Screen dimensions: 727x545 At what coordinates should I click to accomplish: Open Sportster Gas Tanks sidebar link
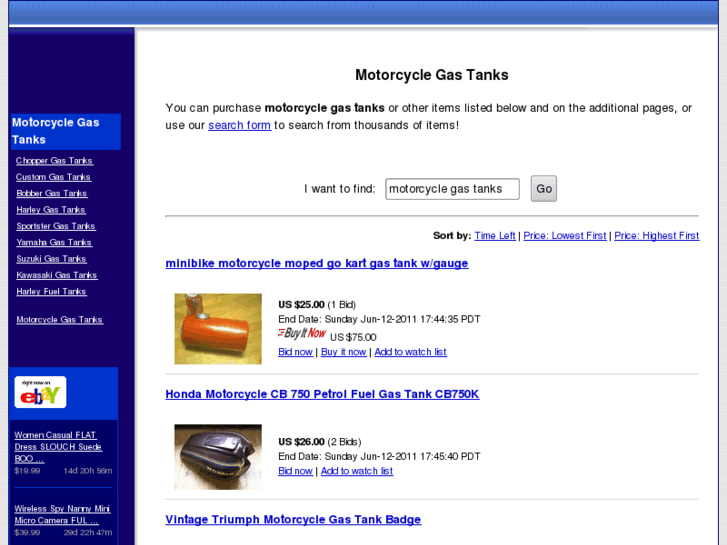tap(56, 226)
